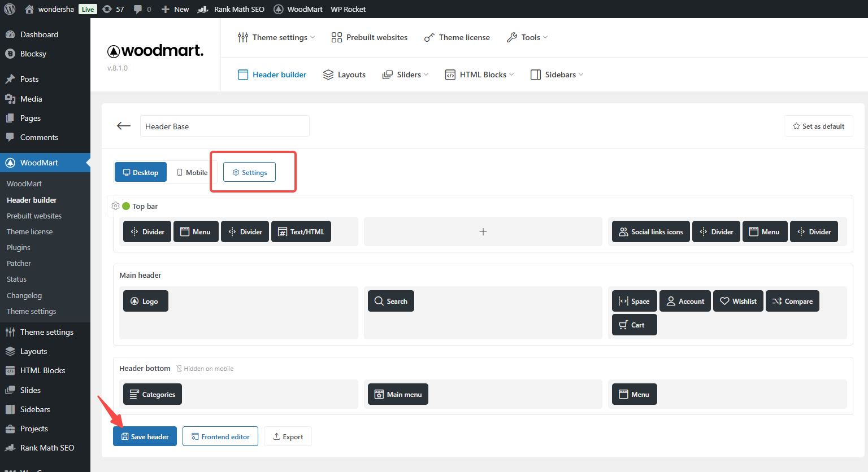
Task: Click the plus icon in Top bar center column
Action: click(x=483, y=231)
